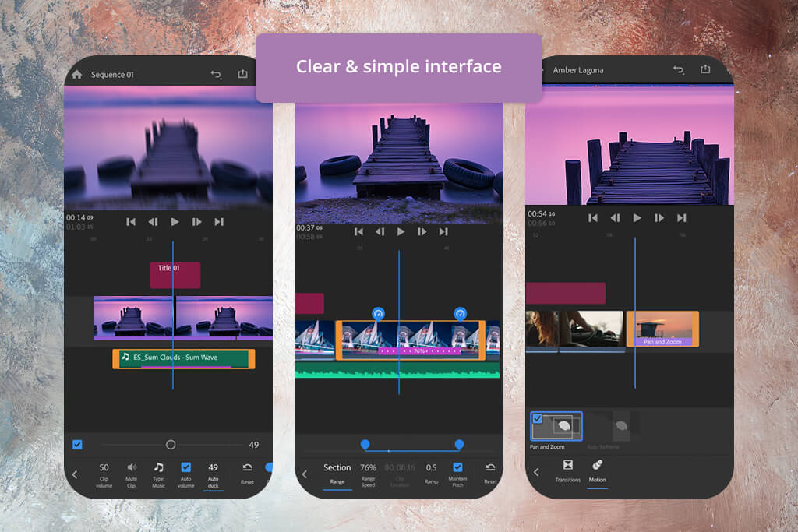Tap the Amber Laguna project title

(578, 70)
